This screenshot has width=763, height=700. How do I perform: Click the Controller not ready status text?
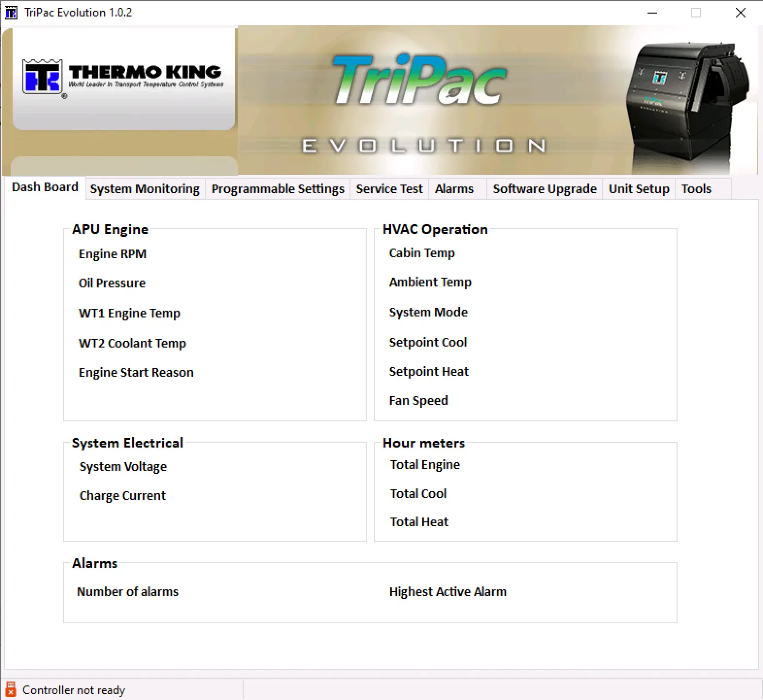(74, 690)
